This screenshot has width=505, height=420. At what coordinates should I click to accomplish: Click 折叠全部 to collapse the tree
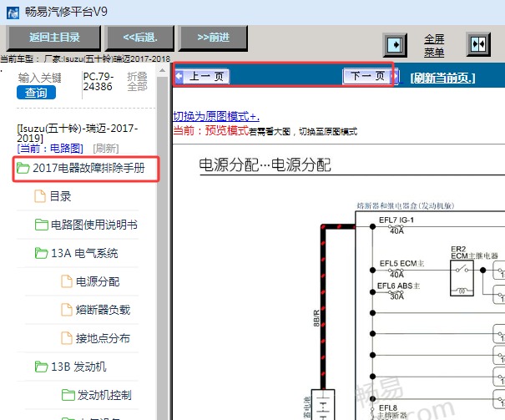[137, 82]
